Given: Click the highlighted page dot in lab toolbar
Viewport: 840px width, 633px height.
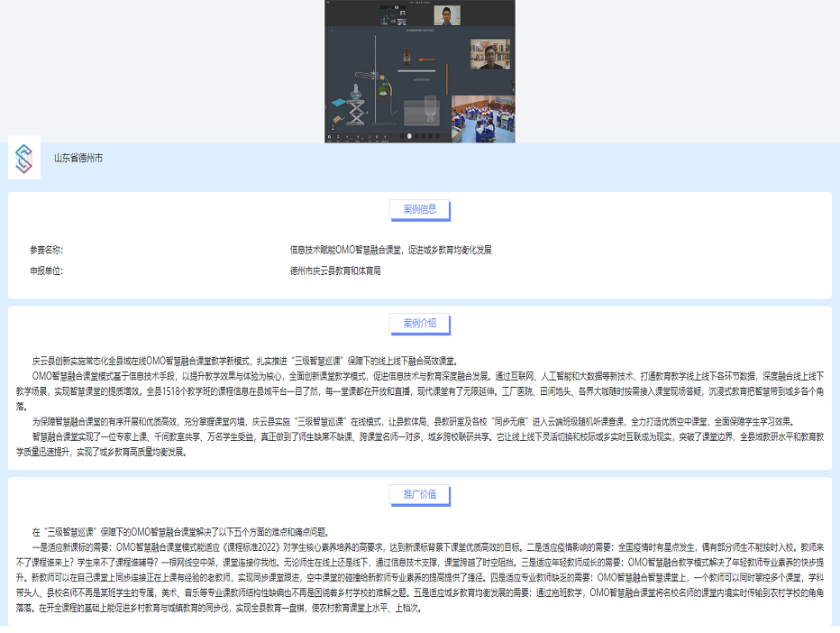Looking at the screenshot, I should [409, 136].
